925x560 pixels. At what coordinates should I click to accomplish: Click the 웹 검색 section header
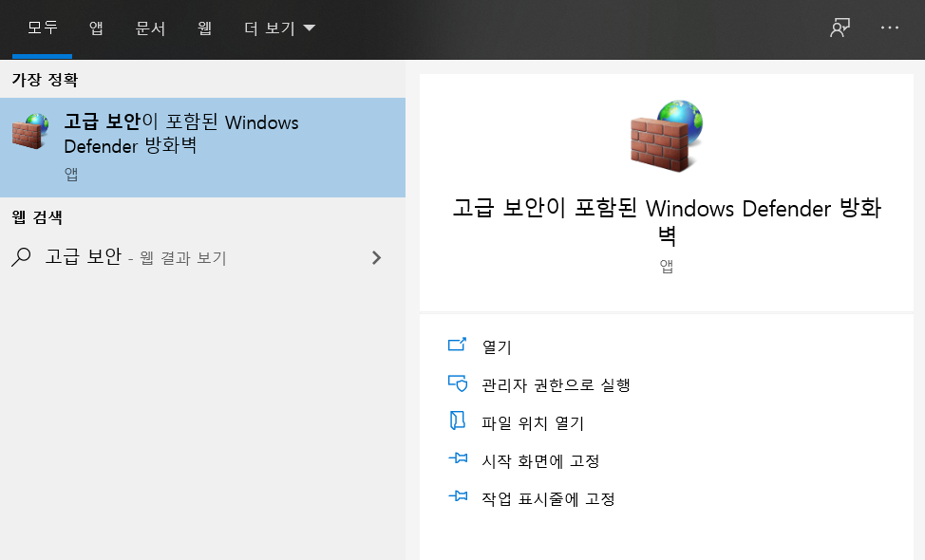pyautogui.click(x=37, y=217)
